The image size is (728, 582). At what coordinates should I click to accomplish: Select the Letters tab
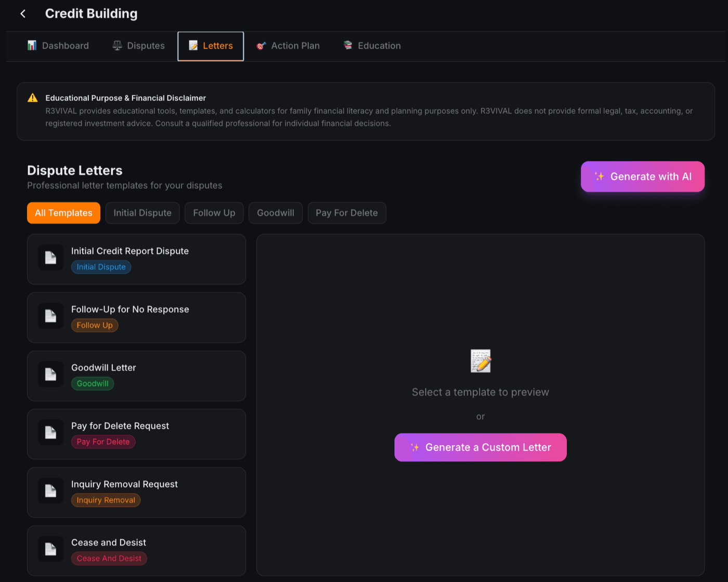point(211,46)
